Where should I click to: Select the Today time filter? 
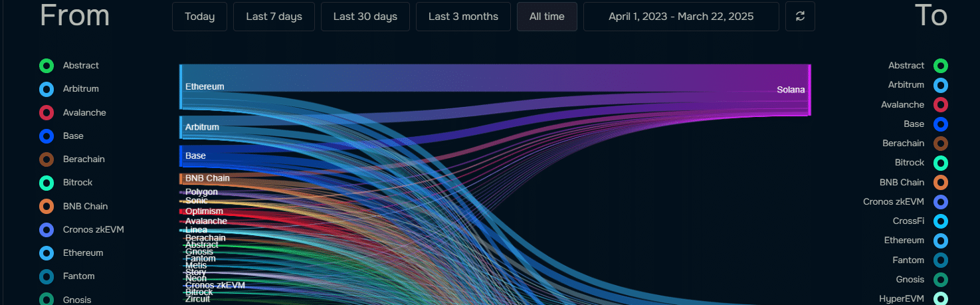(x=199, y=17)
